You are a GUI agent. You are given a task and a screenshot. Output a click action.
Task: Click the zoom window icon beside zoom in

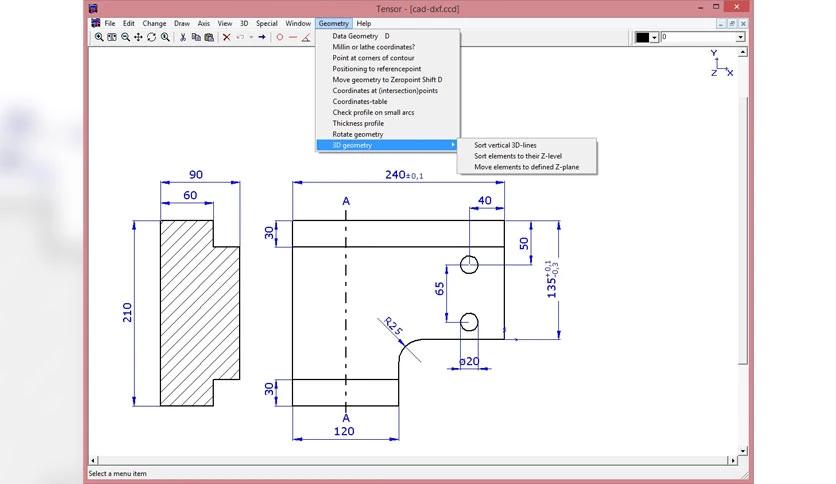point(112,37)
